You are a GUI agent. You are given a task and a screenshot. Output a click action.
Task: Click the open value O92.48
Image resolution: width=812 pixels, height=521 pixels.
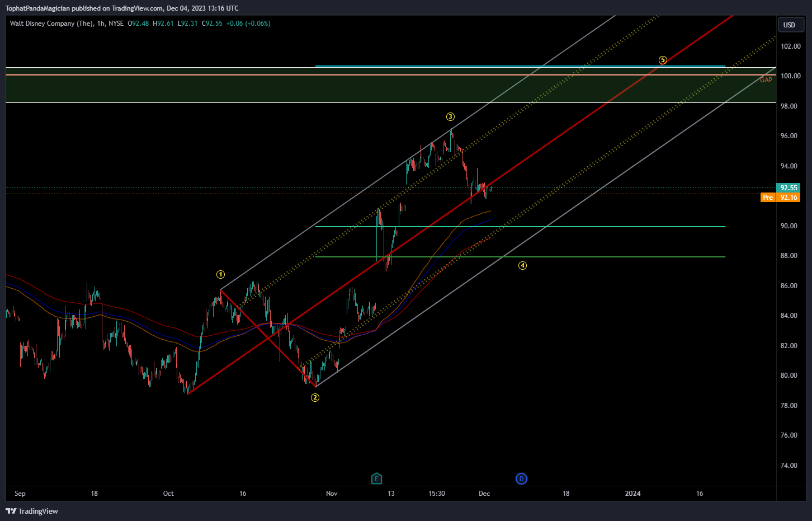138,24
